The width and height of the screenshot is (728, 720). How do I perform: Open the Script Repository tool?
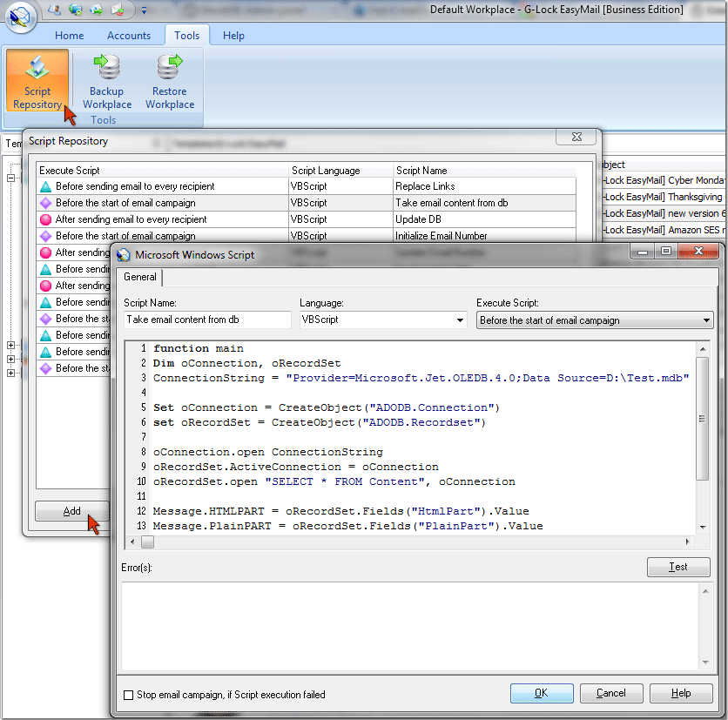[x=37, y=80]
